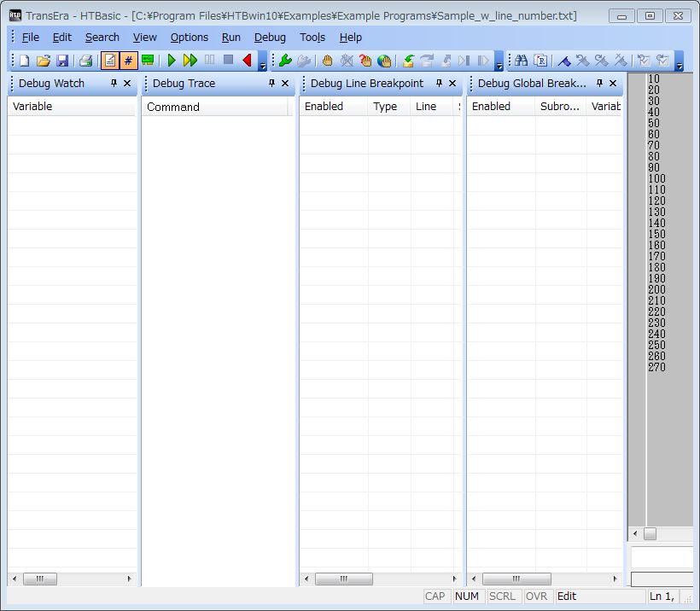This screenshot has height=611, width=700.
Task: Click the globe with hand global breakpoint icon
Action: point(384,61)
